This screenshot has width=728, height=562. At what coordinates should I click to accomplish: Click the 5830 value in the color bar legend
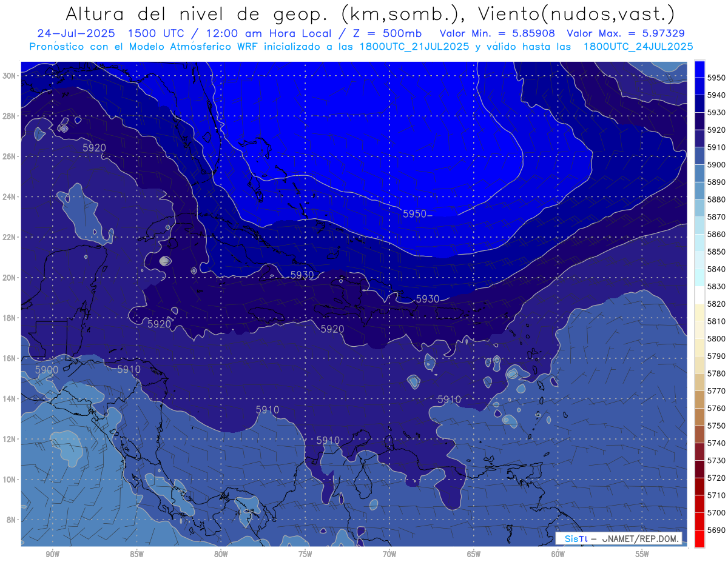click(x=716, y=286)
